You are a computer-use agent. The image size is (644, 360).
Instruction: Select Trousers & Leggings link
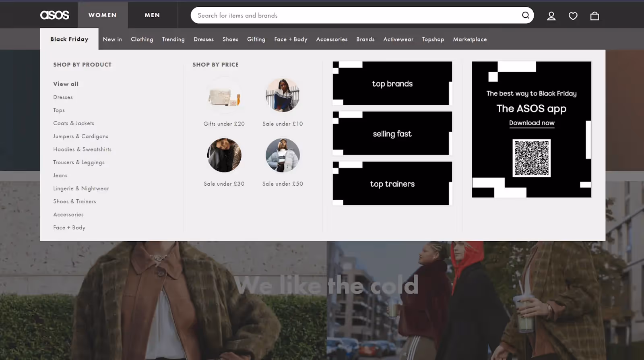point(79,162)
